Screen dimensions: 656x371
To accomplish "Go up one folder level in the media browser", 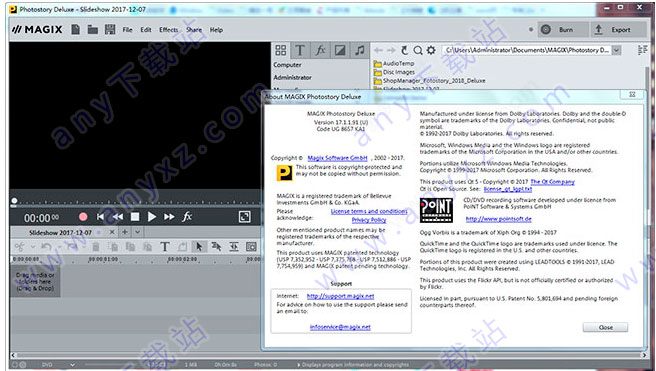I will click(404, 50).
